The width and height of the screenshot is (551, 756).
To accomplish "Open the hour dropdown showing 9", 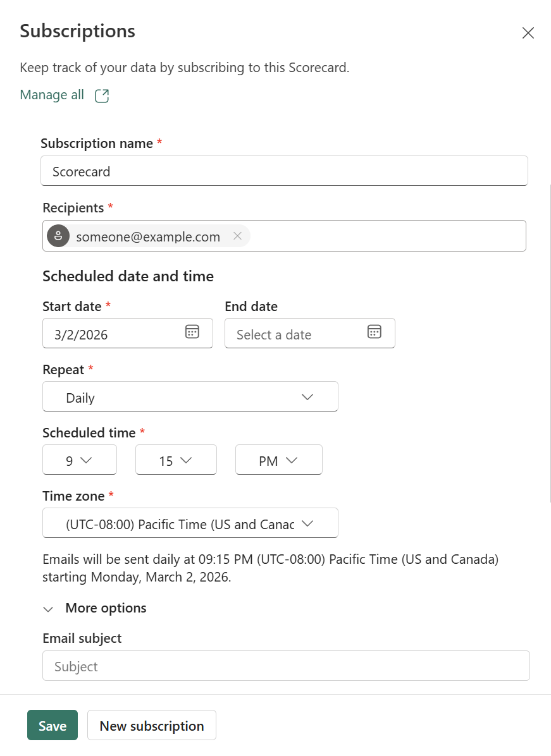I will (79, 460).
